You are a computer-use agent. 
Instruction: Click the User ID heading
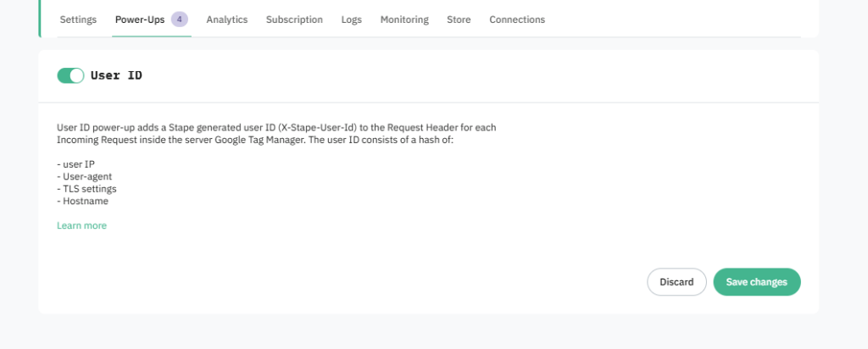tap(116, 75)
